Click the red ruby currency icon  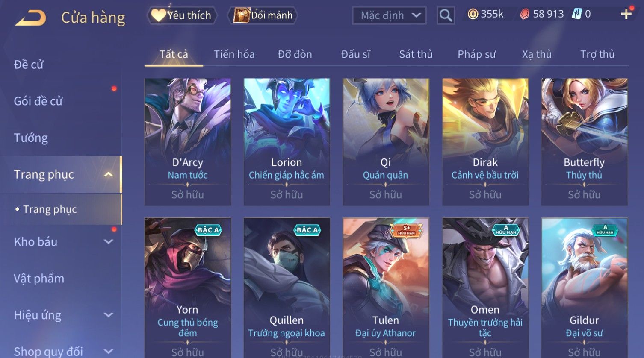(524, 15)
